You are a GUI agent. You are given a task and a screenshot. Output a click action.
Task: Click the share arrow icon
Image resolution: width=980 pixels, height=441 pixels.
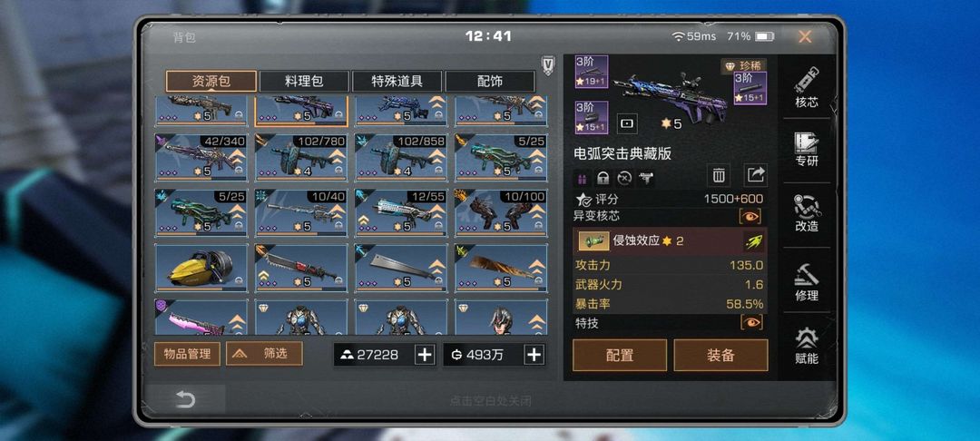(756, 176)
